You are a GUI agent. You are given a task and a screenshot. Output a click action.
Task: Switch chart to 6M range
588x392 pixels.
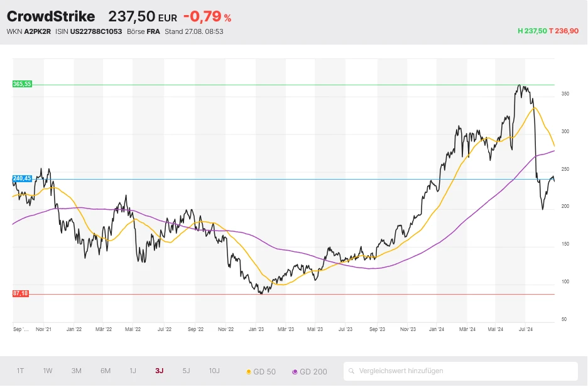click(x=105, y=371)
